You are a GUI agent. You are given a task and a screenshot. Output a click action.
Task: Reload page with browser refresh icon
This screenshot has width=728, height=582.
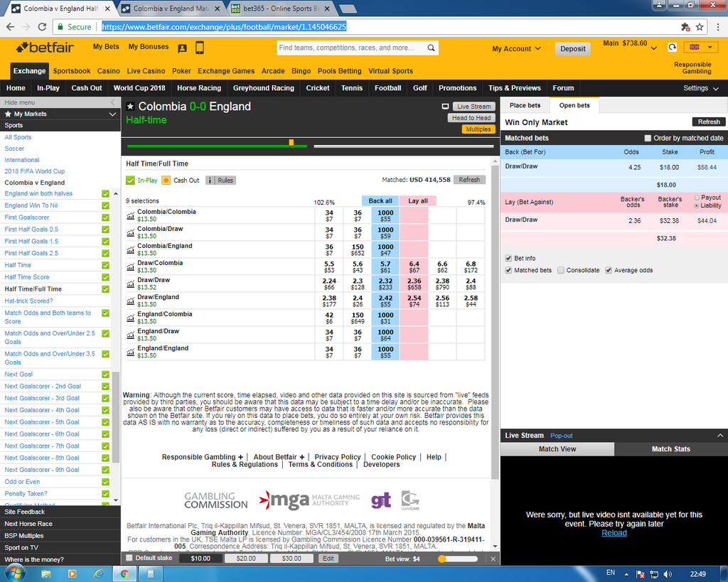(42, 27)
